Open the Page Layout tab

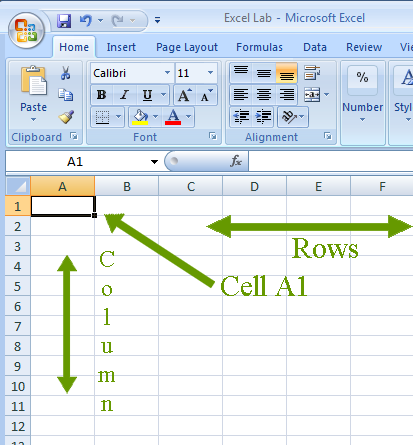[x=187, y=47]
